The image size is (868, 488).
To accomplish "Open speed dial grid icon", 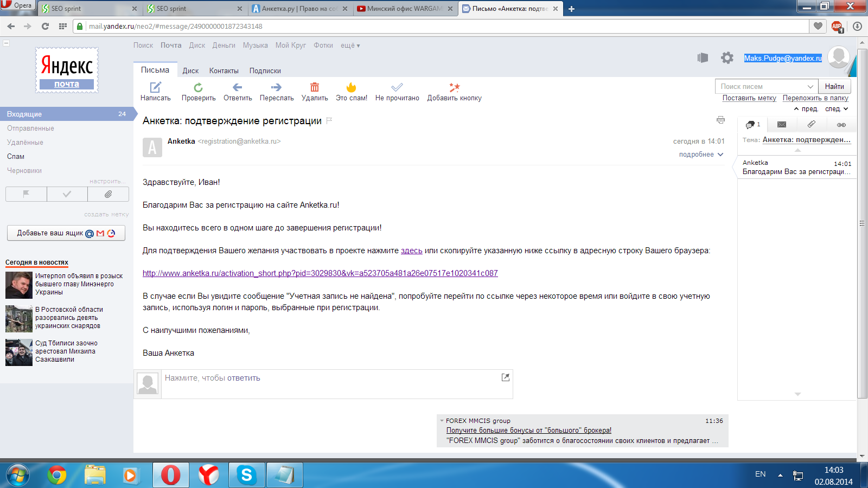I will pyautogui.click(x=63, y=26).
